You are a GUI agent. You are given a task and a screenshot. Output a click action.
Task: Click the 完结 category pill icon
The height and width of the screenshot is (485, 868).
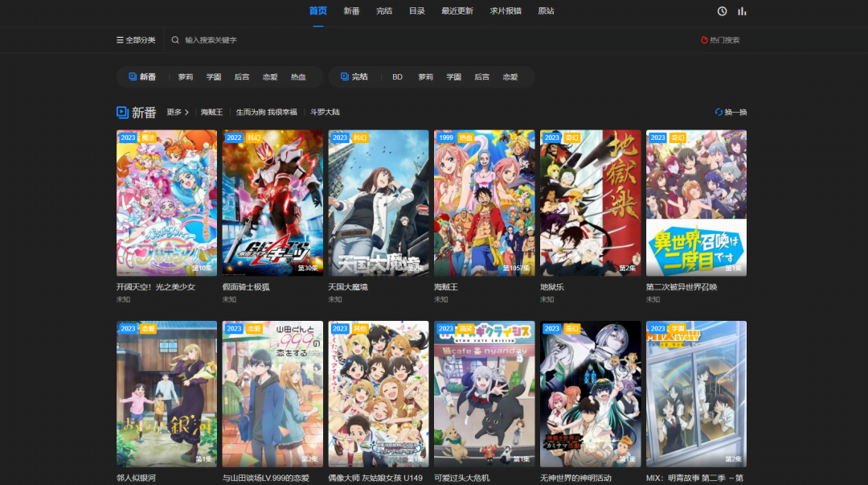pos(345,77)
